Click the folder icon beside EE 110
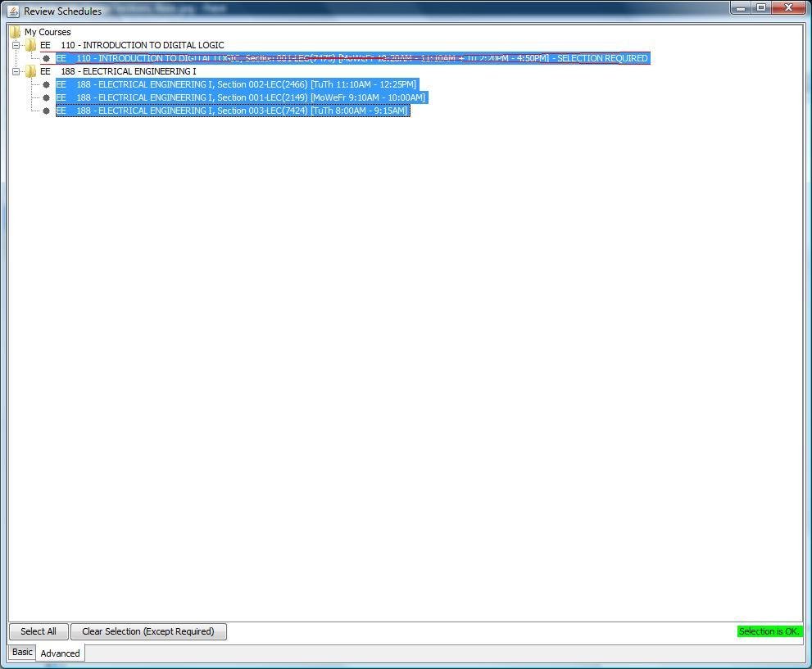The width and height of the screenshot is (812, 669). click(x=30, y=45)
